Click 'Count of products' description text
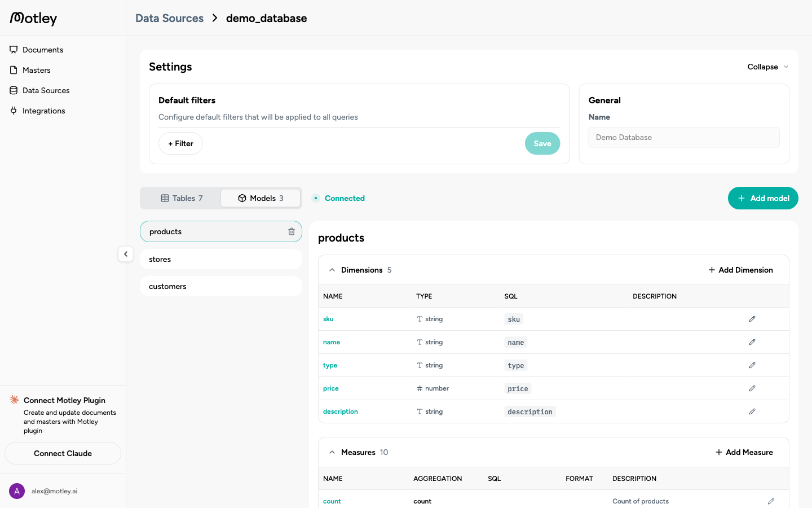Image resolution: width=812 pixels, height=508 pixels. (641, 501)
